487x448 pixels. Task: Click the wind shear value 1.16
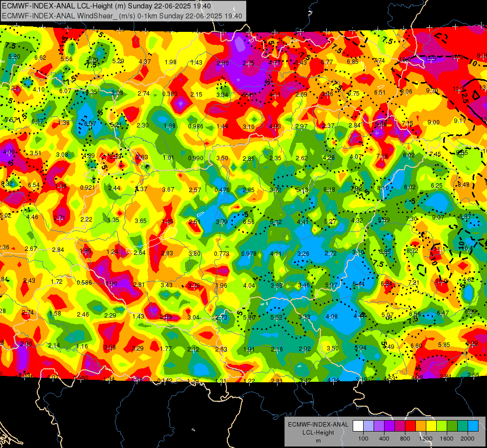tap(82, 346)
